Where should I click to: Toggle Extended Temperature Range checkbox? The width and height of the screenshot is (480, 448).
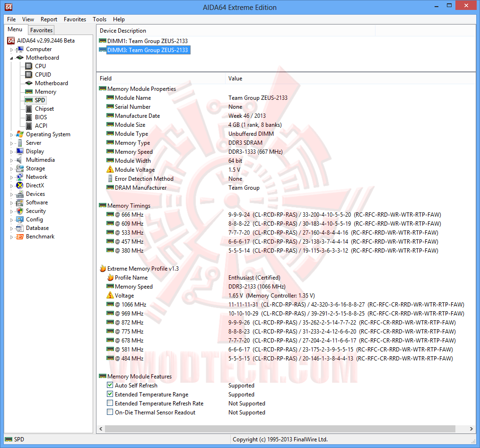click(110, 394)
